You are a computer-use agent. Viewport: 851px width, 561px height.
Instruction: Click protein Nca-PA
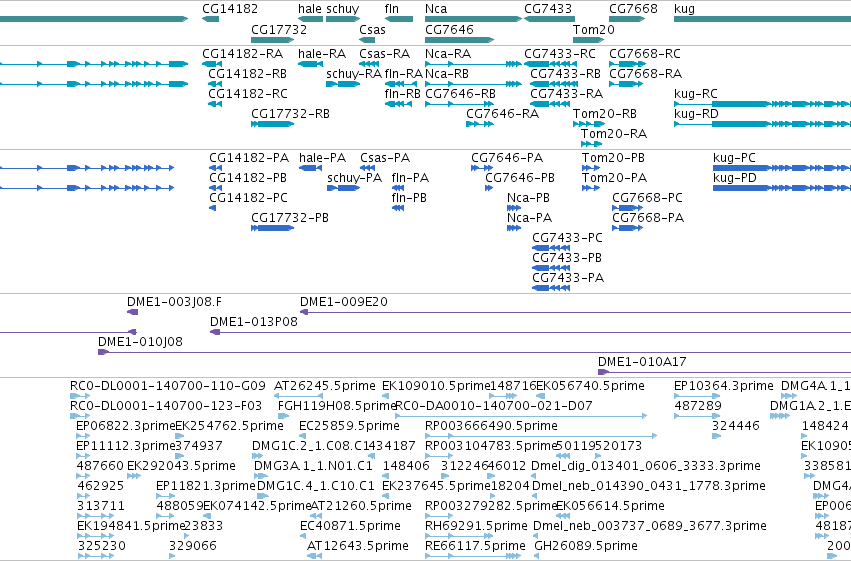pyautogui.click(x=529, y=218)
